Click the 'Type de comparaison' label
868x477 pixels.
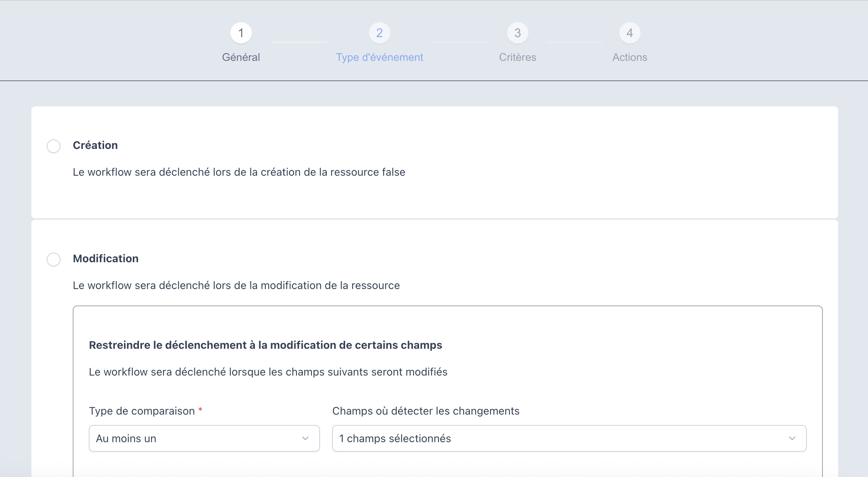click(142, 411)
